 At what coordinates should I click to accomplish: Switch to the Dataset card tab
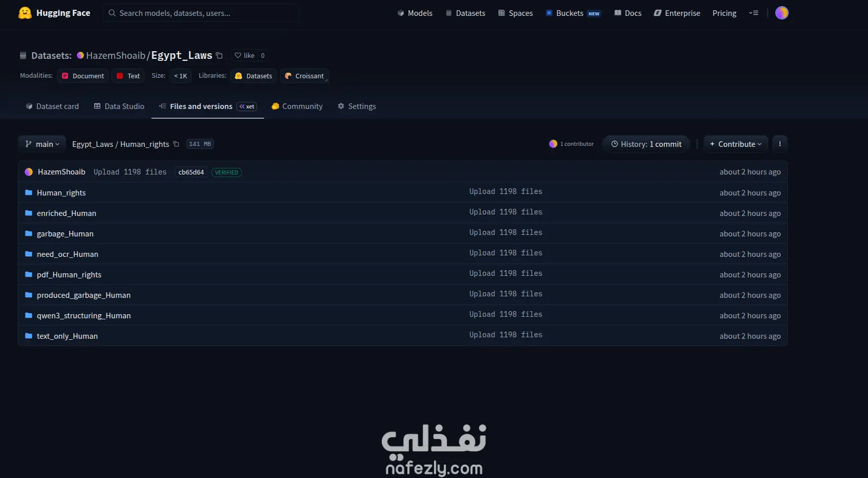[52, 106]
